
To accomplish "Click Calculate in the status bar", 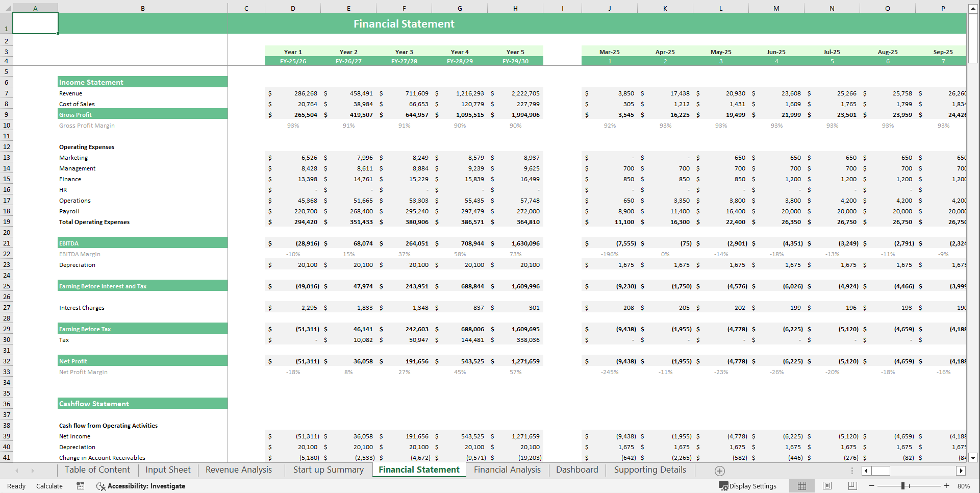I will coord(49,486).
